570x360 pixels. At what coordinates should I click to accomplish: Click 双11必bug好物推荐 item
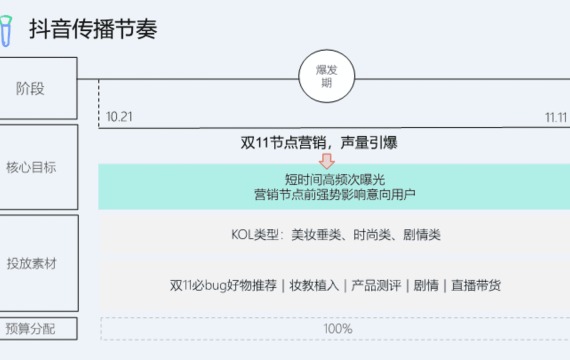223,285
